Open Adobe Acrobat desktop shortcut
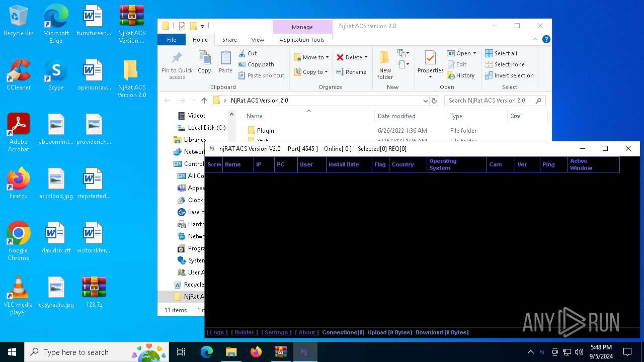644x362 pixels. point(19,133)
